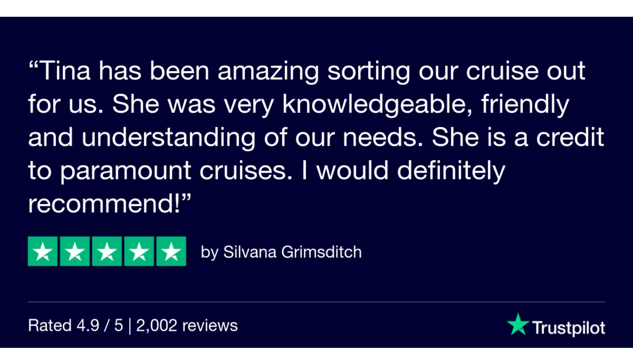Click the word "recommend!" in the quote

coord(104,204)
